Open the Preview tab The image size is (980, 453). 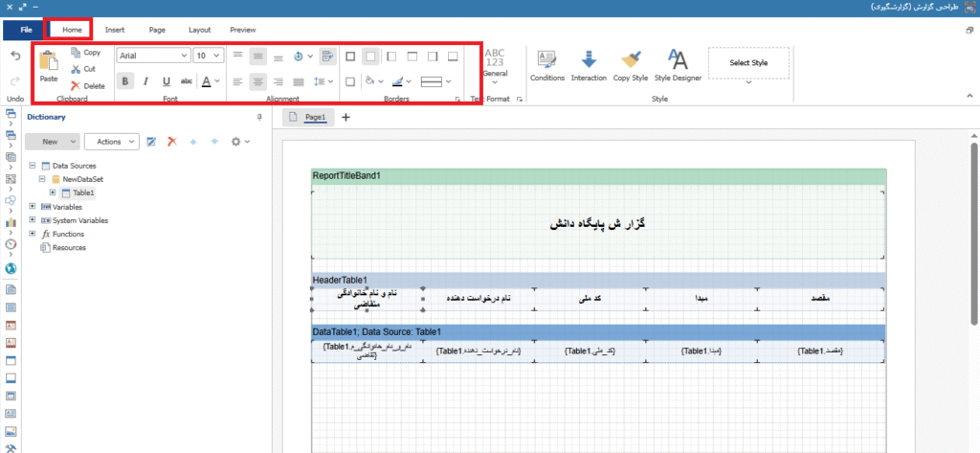point(242,30)
